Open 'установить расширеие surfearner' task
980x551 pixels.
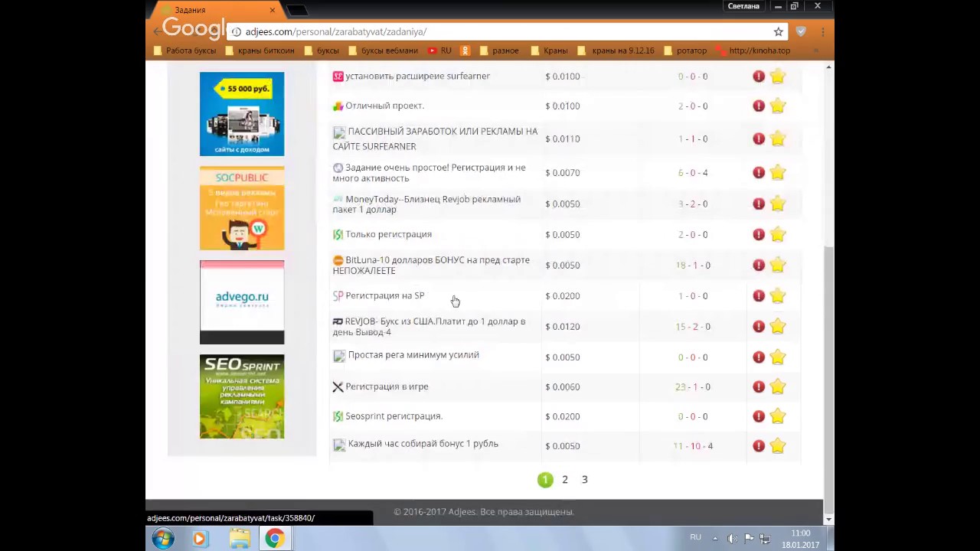[x=417, y=77]
